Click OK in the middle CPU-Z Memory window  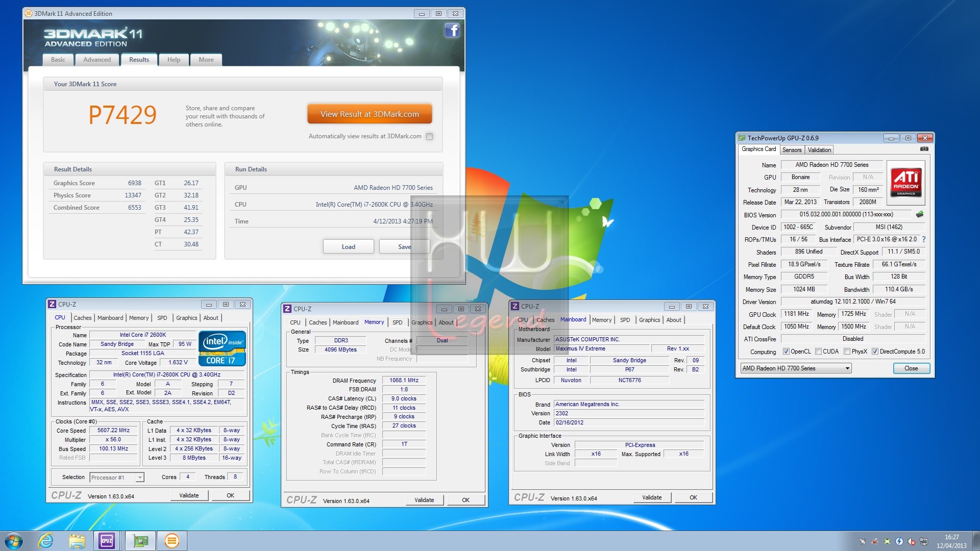465,500
